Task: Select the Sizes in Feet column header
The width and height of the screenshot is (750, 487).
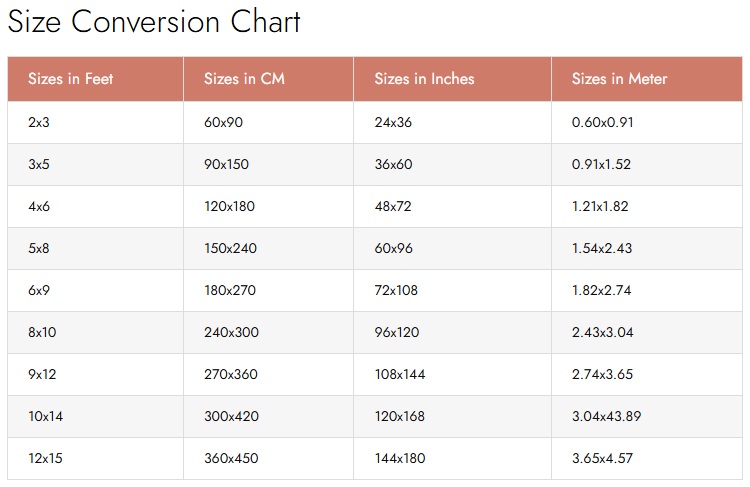Action: pyautogui.click(x=95, y=79)
